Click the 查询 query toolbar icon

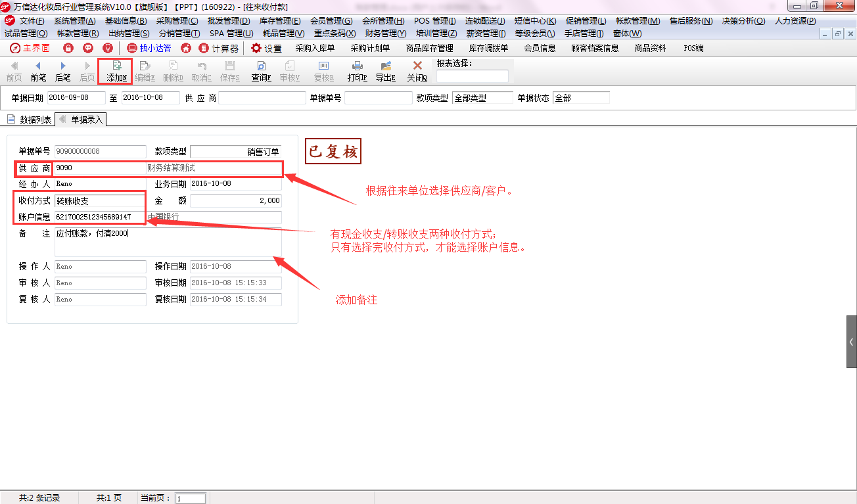(x=261, y=71)
